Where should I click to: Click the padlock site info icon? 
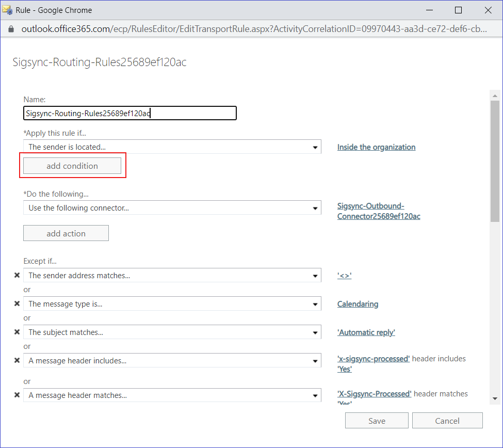(12, 29)
